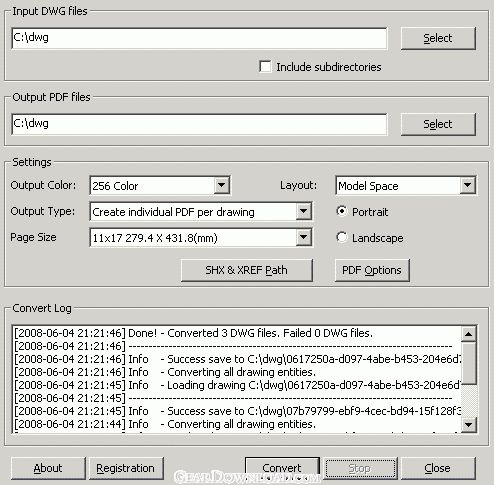Open SHX & XREF Path settings
Image resolution: width=494 pixels, height=485 pixels.
point(247,270)
